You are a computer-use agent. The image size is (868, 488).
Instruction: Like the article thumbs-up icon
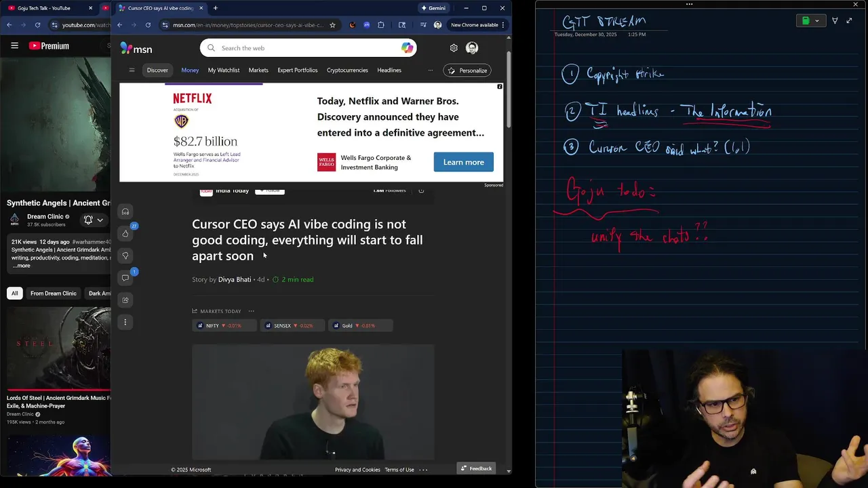coord(125,234)
